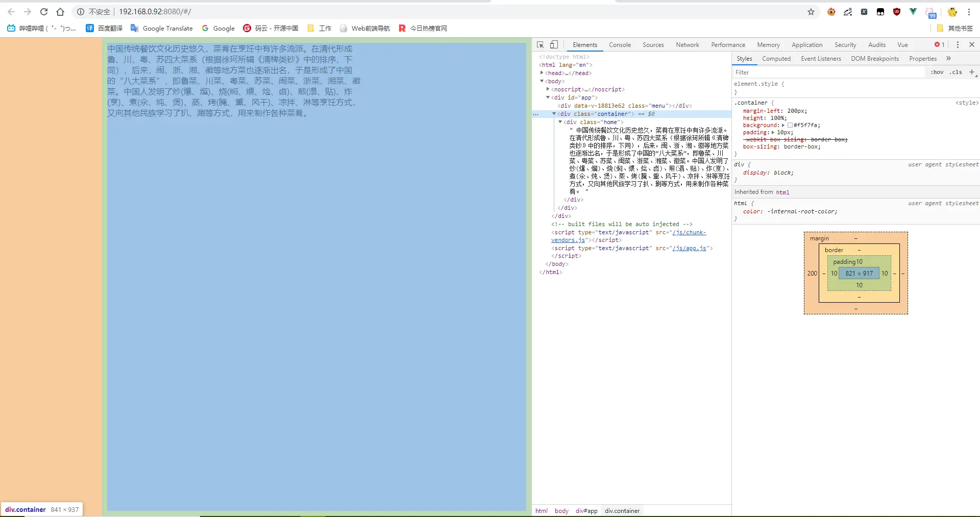Screen dimensions: 980x517
Task: Open the 今日热榜官网 bookmark
Action: point(423,29)
